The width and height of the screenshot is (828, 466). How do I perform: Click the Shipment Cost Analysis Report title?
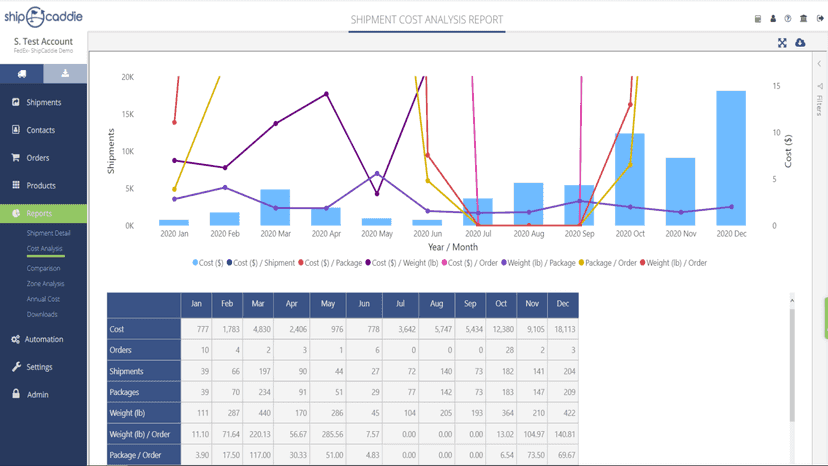coord(427,20)
